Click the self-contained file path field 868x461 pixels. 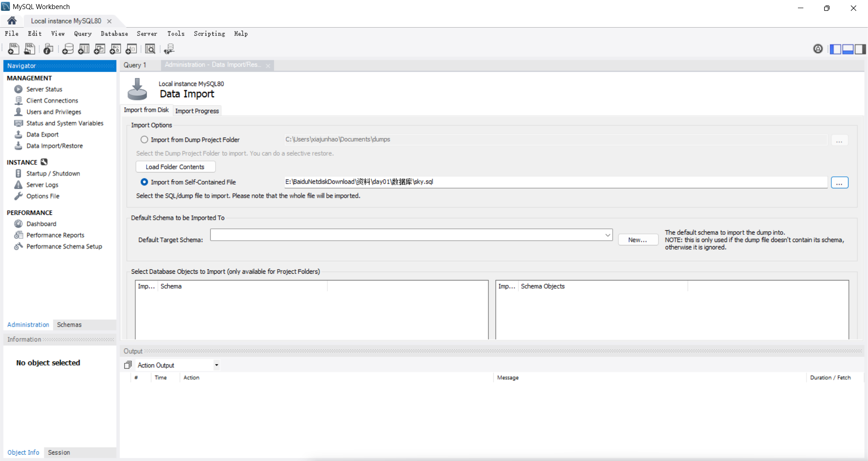555,182
